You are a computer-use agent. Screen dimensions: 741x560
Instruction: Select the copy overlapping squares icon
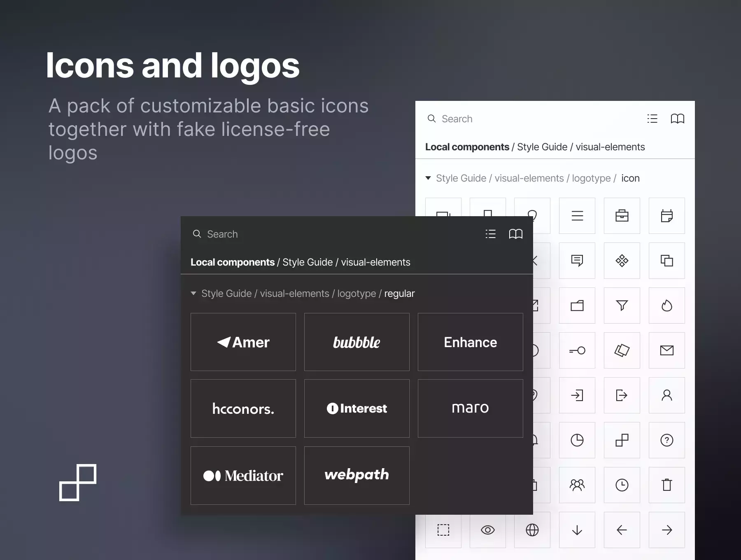pyautogui.click(x=667, y=261)
